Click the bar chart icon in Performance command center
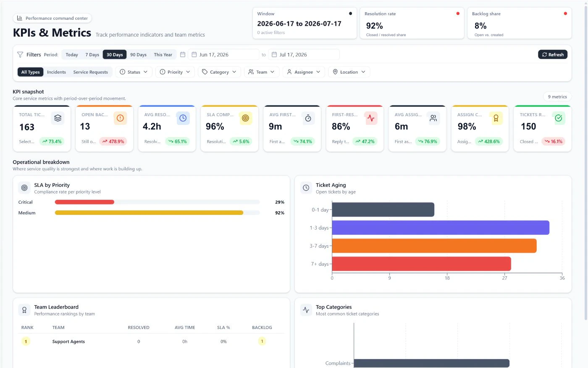Screen dimensions: 588x368 coord(20,18)
